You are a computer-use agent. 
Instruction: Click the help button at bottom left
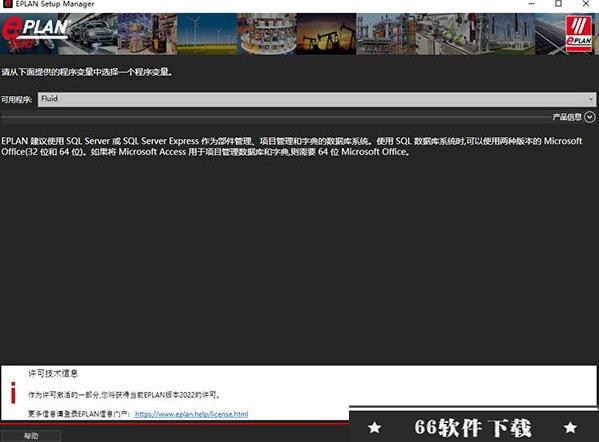click(x=31, y=436)
